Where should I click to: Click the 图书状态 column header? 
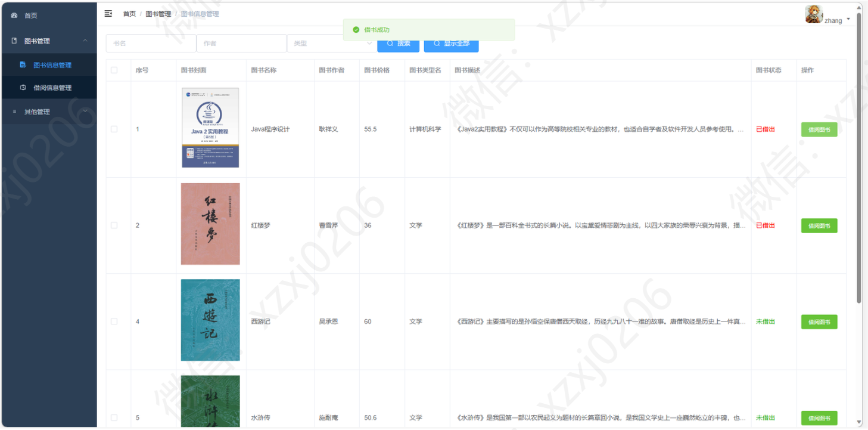pyautogui.click(x=769, y=70)
